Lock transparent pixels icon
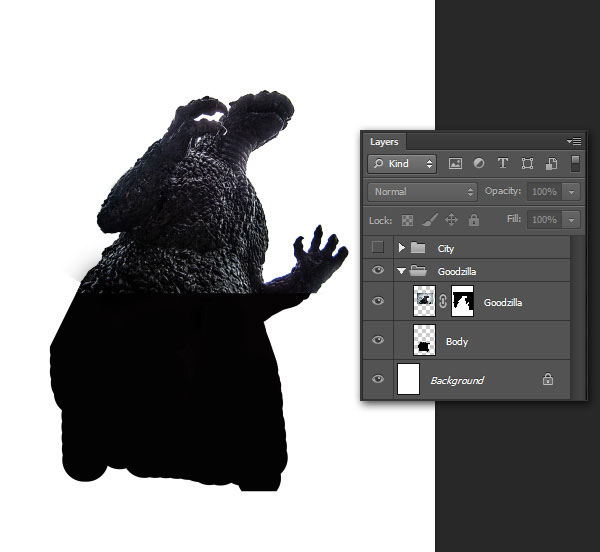The image size is (600, 552). pos(407,220)
